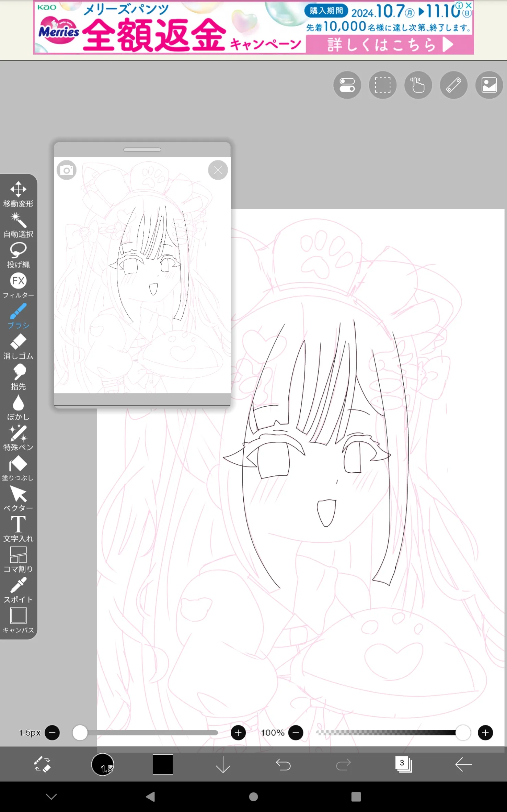Viewport: 507px width, 812px height.
Task: Redo the last action
Action: coord(343,765)
